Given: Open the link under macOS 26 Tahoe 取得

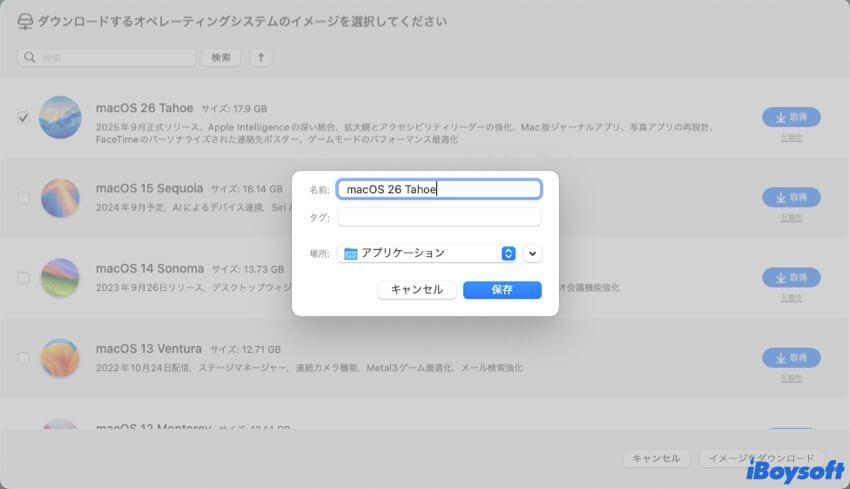Looking at the screenshot, I should tap(791, 138).
